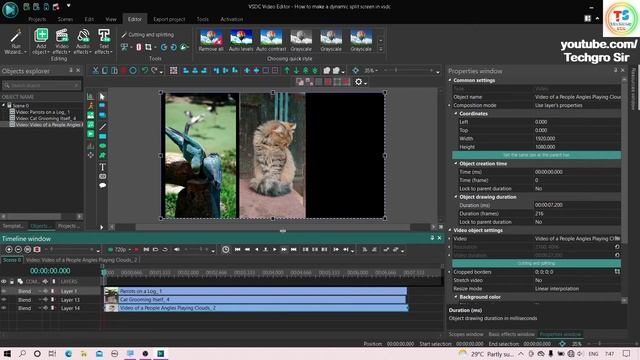Apply the Auto levels quick style
Screen dimensions: 640x360
coord(241,40)
